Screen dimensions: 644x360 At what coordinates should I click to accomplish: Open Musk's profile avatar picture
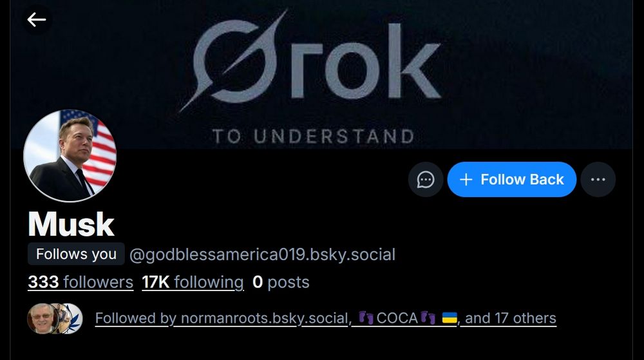[70, 155]
